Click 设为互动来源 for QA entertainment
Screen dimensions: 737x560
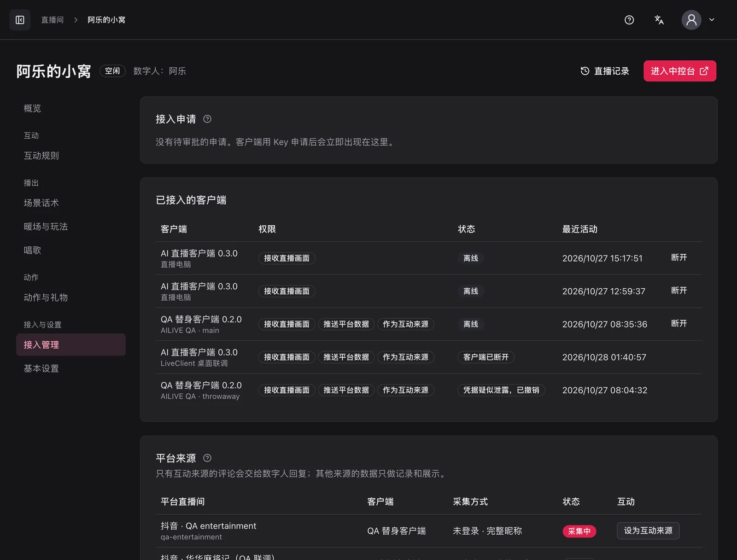point(648,531)
